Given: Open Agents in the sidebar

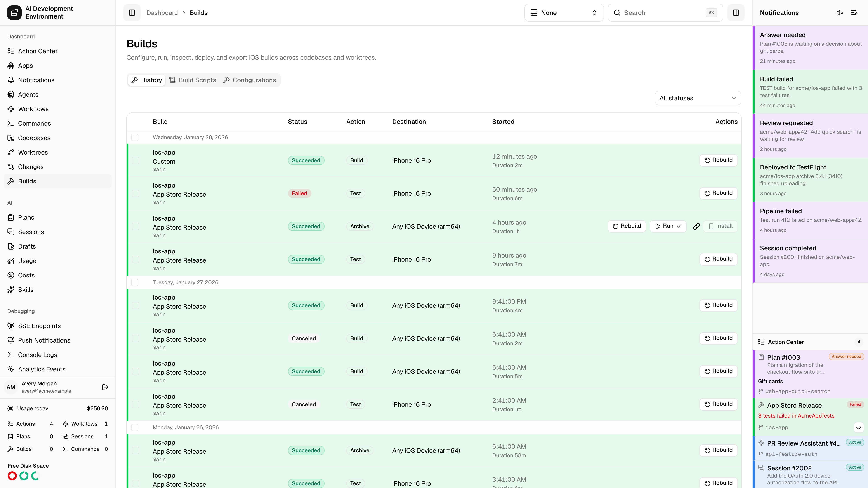Looking at the screenshot, I should 58,95.
